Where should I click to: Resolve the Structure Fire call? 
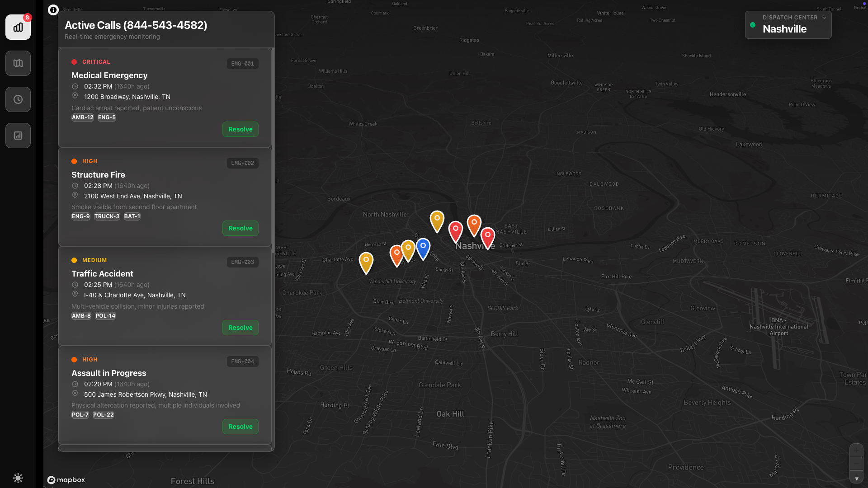coord(240,228)
